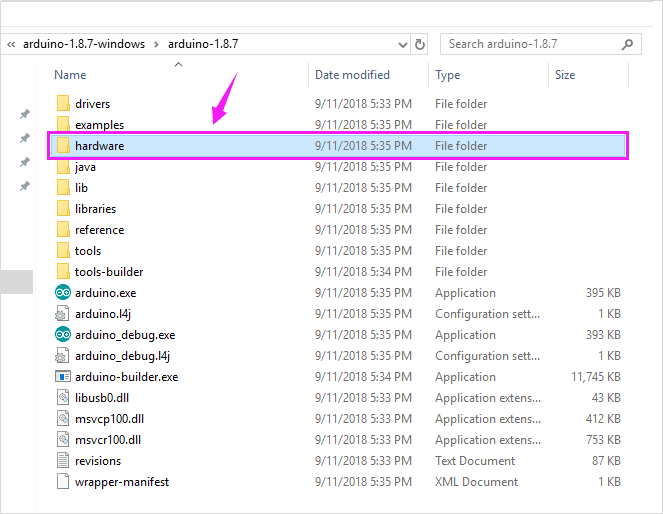
Task: Select the arduino.l4j file name
Action: 103,314
